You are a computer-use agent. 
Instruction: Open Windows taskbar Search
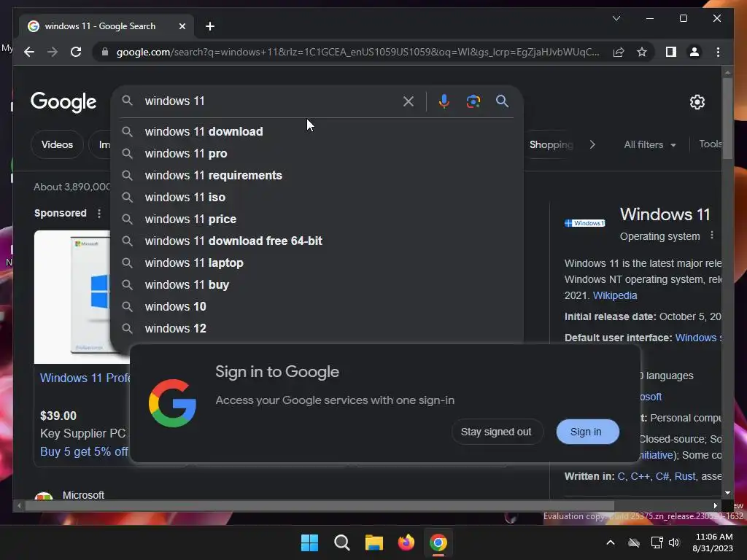click(x=342, y=542)
